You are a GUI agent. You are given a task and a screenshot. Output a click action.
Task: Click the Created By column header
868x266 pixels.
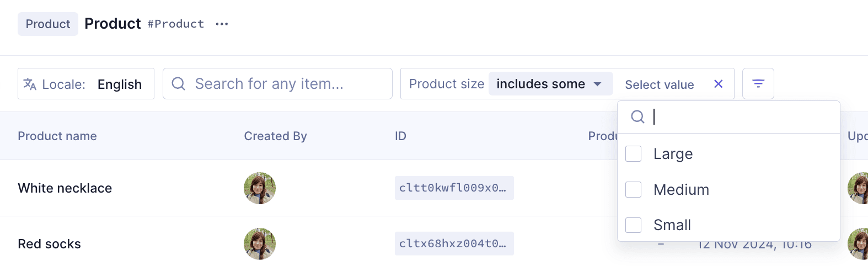[x=275, y=136]
